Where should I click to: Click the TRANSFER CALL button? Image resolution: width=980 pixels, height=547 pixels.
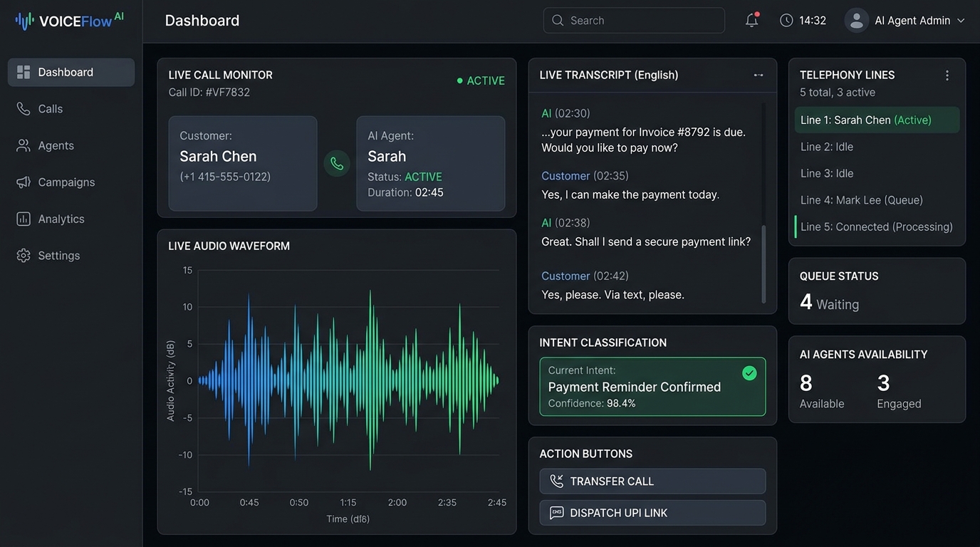click(x=652, y=481)
